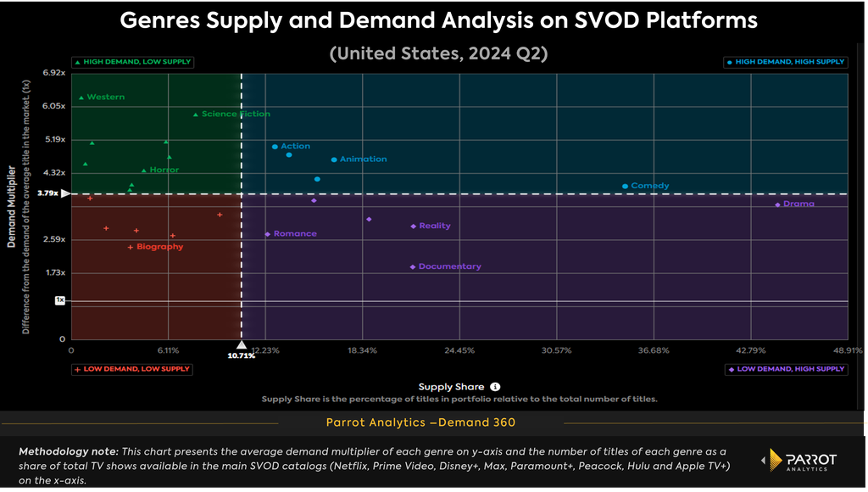This screenshot has width=868, height=492.
Task: Select the Science Fiction data point
Action: point(196,115)
